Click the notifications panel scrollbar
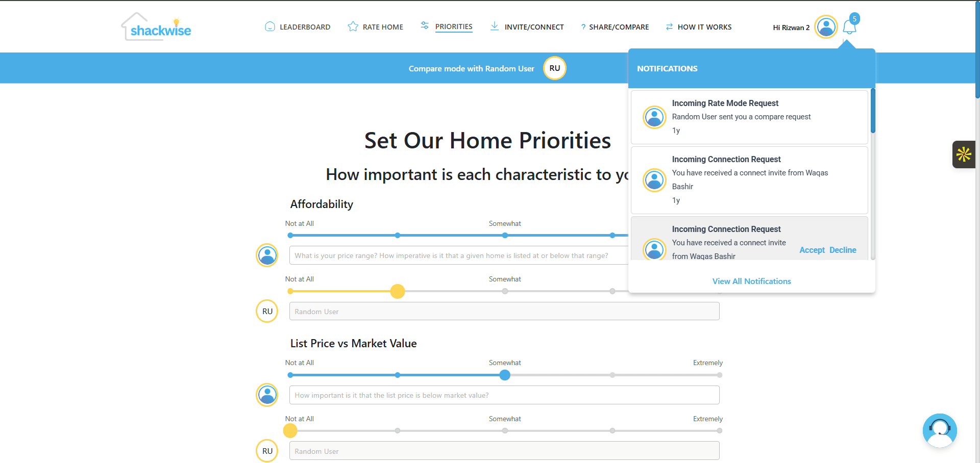The height and width of the screenshot is (463, 980). (873, 111)
